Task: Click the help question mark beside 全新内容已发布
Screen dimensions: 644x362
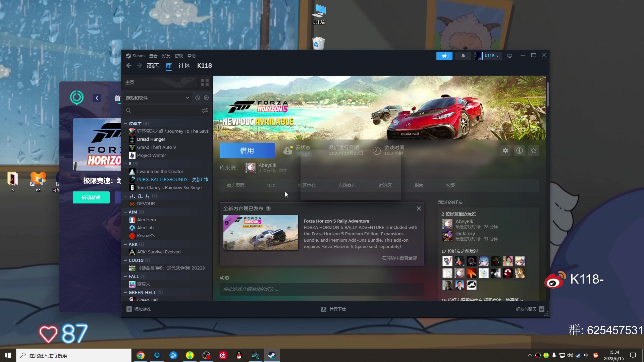Action: point(268,208)
